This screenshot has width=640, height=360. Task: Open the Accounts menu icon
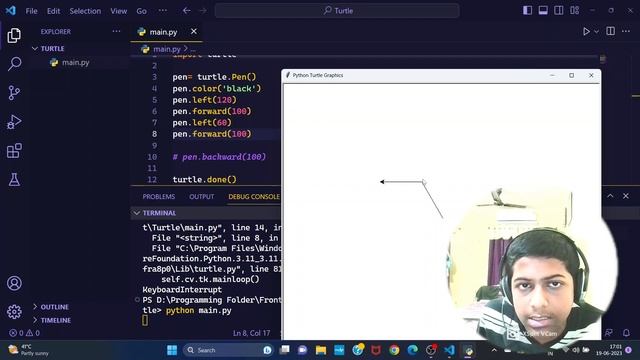pos(14,283)
